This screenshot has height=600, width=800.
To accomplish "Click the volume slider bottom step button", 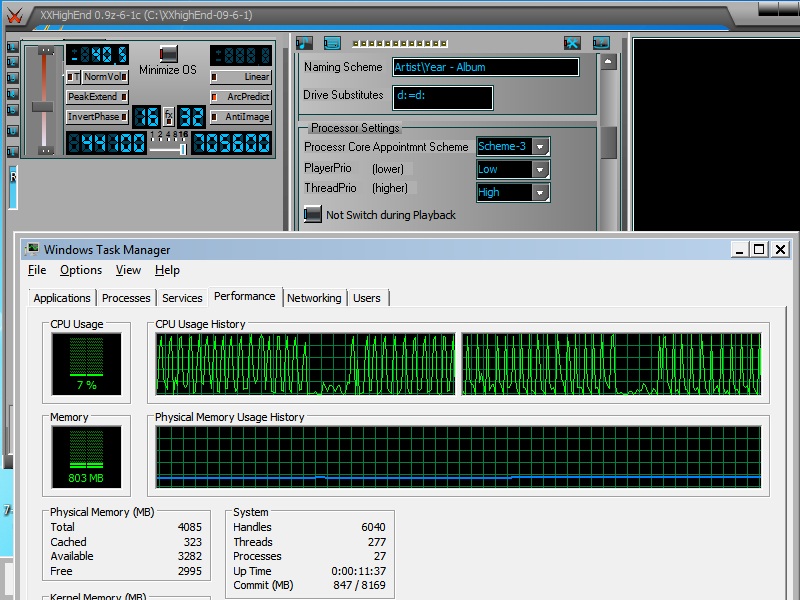I will click(46, 151).
